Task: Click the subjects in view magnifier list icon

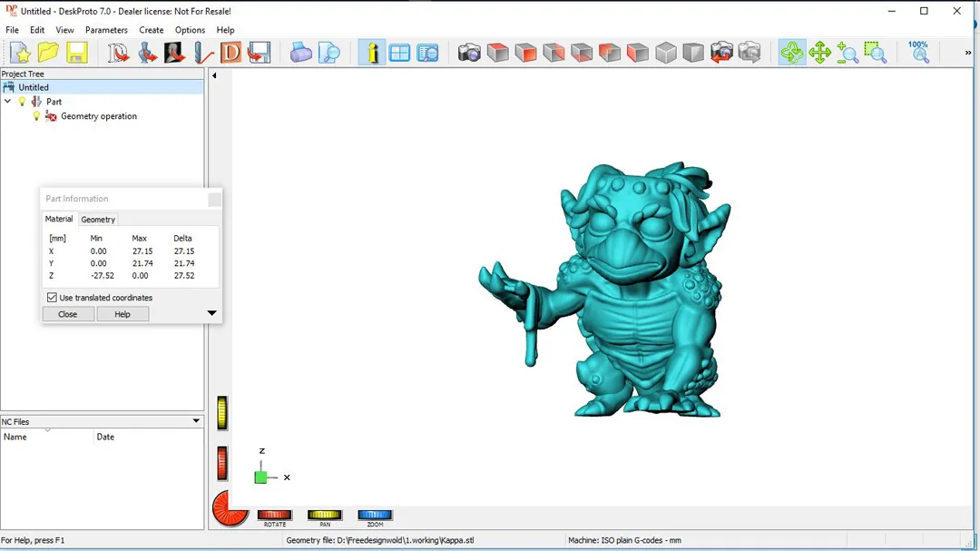Action: [427, 53]
